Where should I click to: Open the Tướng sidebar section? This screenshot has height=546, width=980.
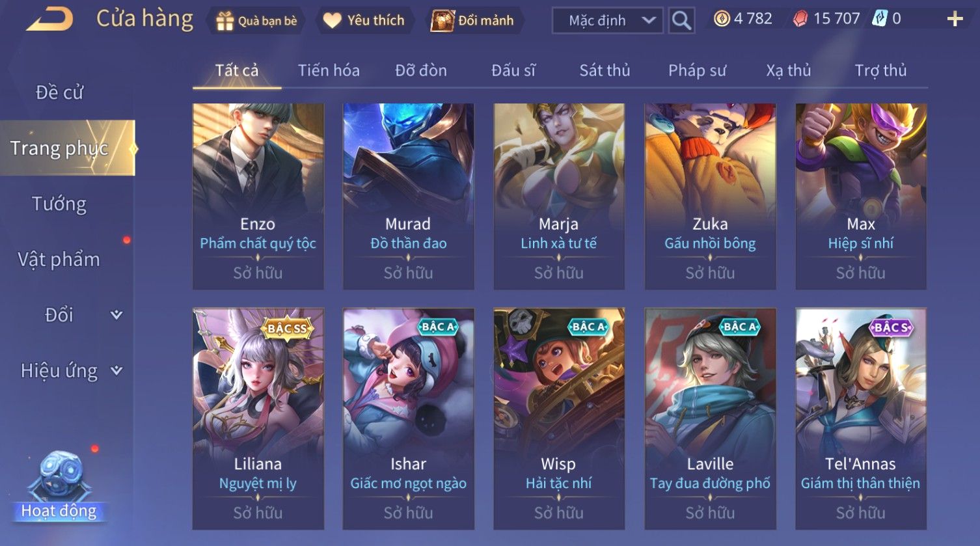[59, 204]
